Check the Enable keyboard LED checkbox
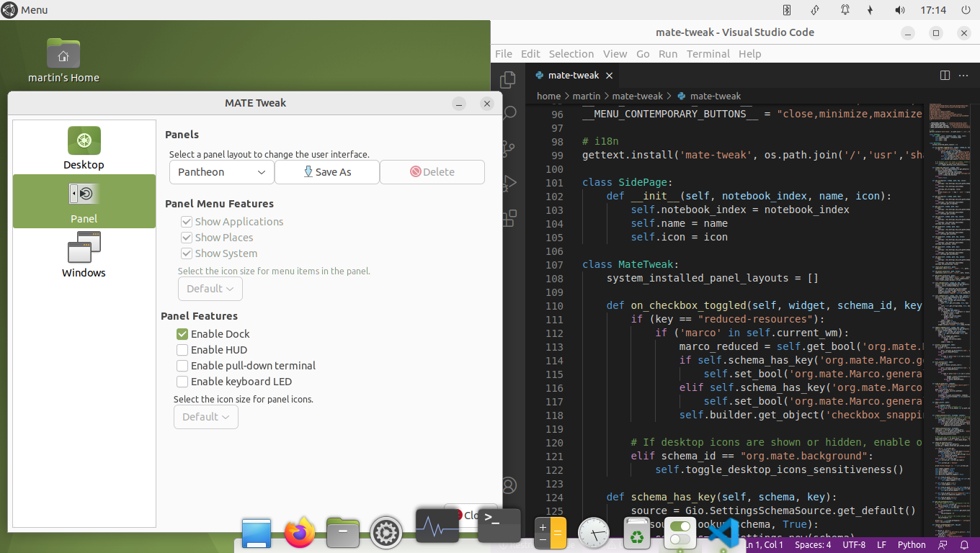Image resolution: width=980 pixels, height=553 pixels. (182, 382)
